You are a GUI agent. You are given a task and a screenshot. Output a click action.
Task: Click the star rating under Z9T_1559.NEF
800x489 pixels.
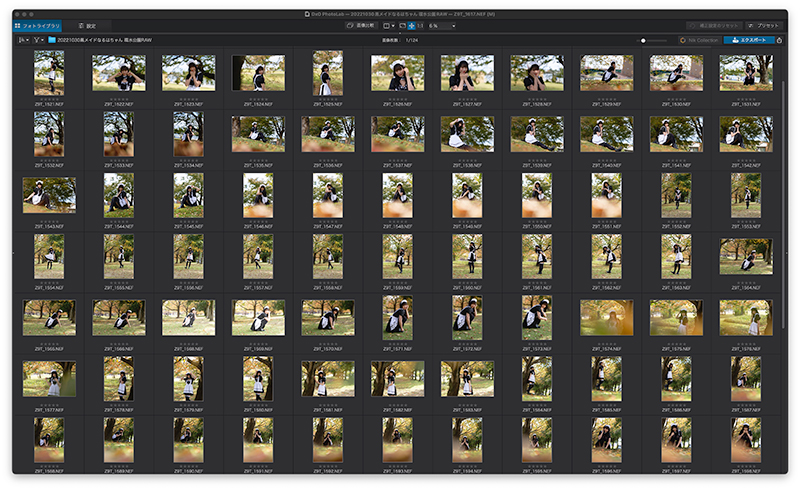pyautogui.click(x=397, y=283)
